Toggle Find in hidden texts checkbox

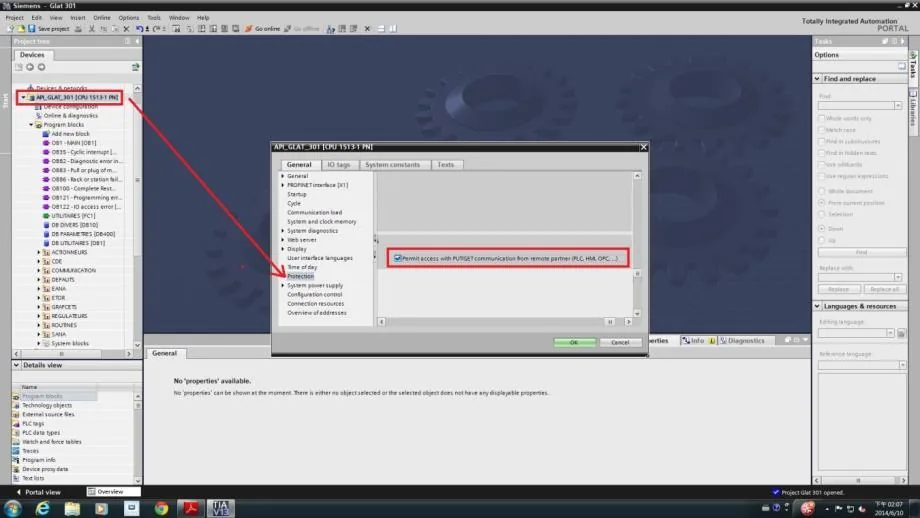click(821, 153)
